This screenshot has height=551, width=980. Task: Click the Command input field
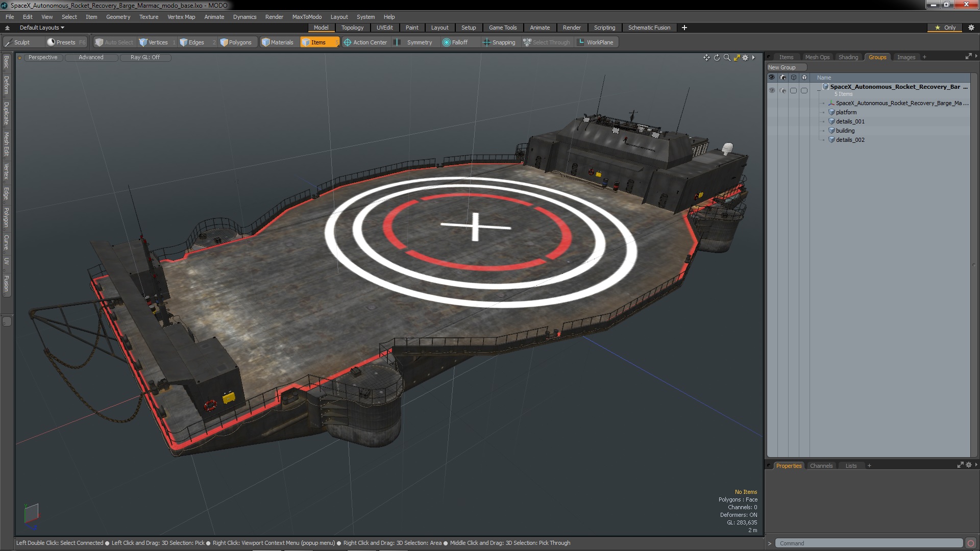coord(868,543)
